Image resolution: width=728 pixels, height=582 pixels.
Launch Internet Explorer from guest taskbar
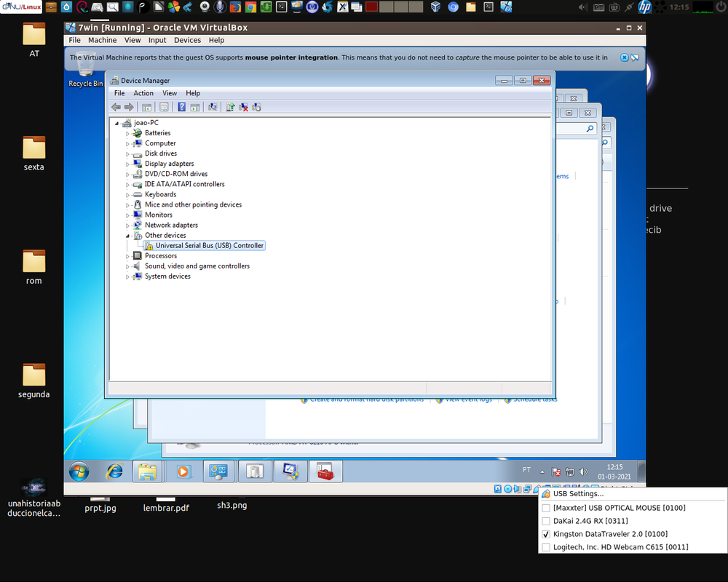pyautogui.click(x=114, y=471)
